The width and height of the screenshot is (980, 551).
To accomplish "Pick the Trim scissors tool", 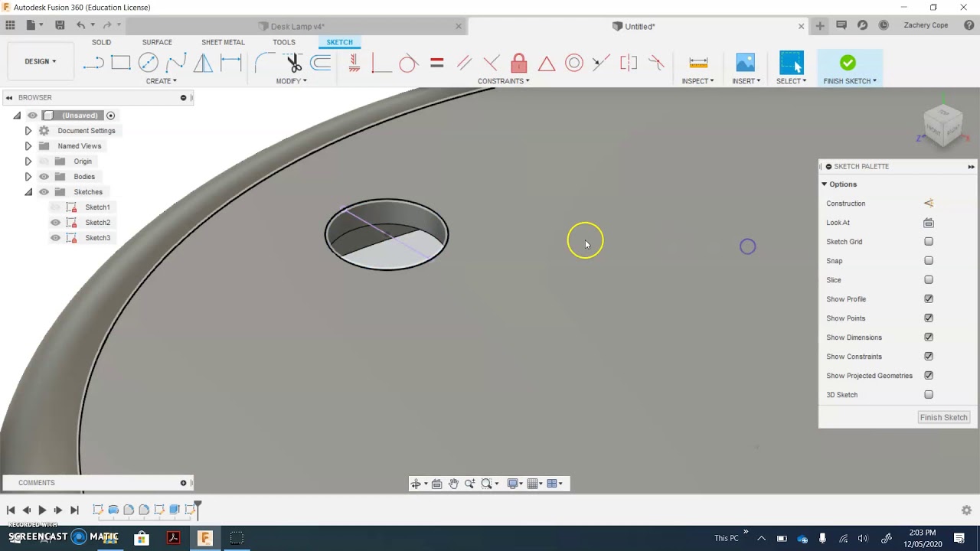I will point(293,63).
